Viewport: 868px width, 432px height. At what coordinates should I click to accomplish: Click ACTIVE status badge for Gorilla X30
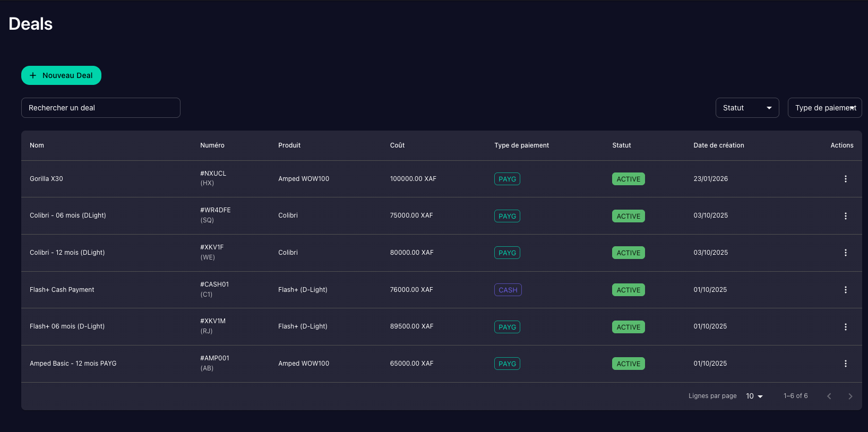coord(628,179)
